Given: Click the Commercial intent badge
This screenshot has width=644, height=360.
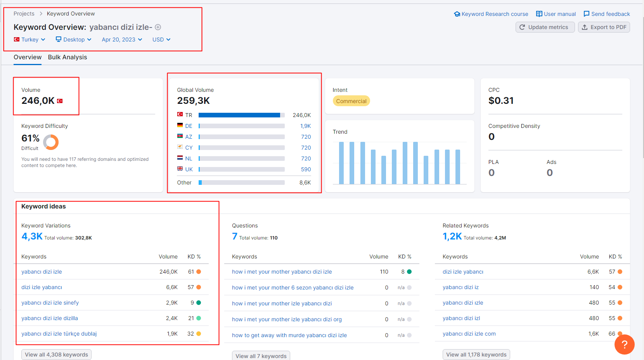Looking at the screenshot, I should click(x=351, y=101).
